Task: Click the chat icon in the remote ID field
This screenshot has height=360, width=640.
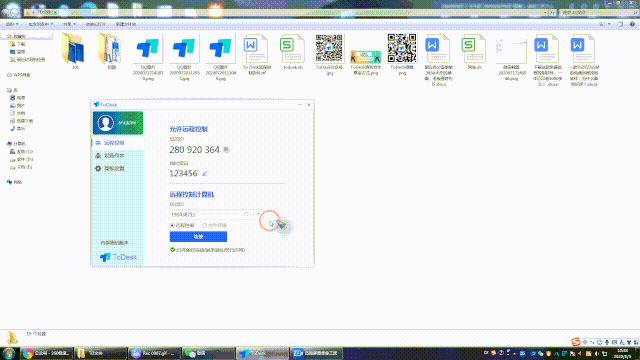Action: [x=246, y=214]
